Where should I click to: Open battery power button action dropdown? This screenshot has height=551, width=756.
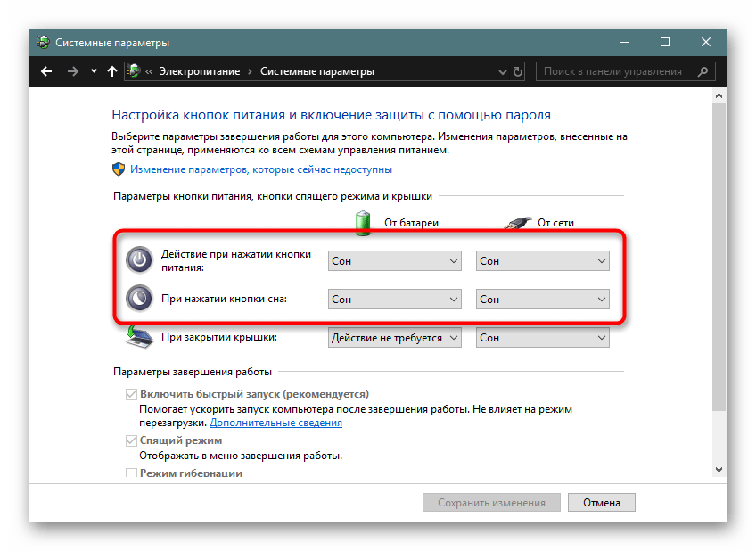point(395,260)
